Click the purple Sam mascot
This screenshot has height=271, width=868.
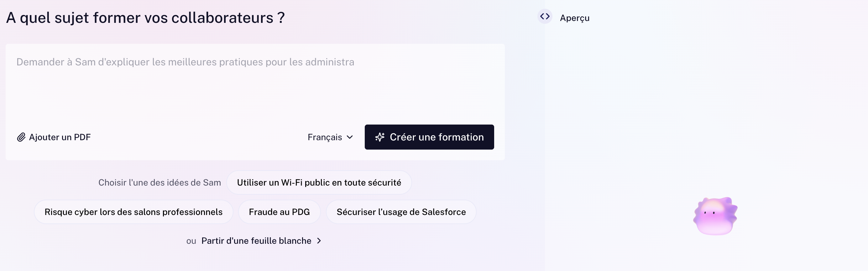[x=715, y=216]
